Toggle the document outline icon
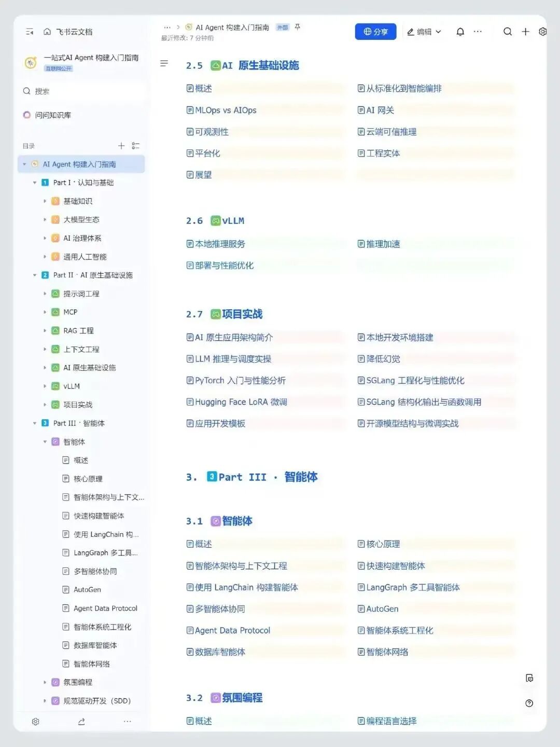Image resolution: width=560 pixels, height=747 pixels. click(x=164, y=63)
